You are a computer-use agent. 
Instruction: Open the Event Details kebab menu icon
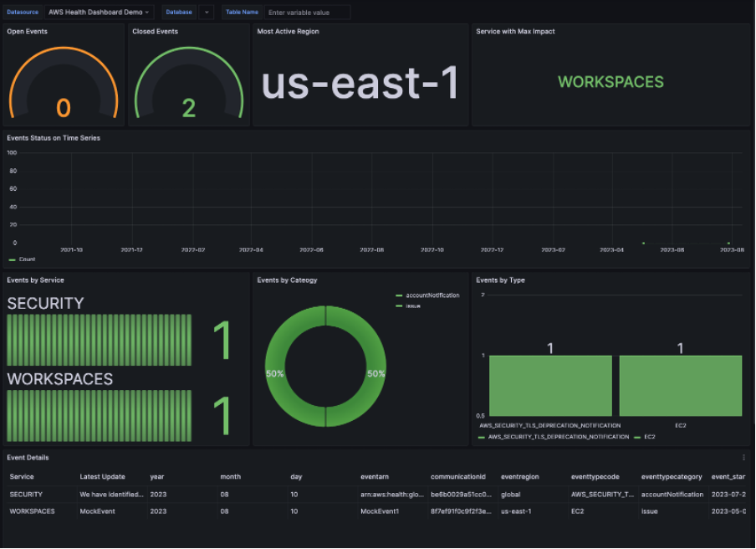pyautogui.click(x=743, y=457)
